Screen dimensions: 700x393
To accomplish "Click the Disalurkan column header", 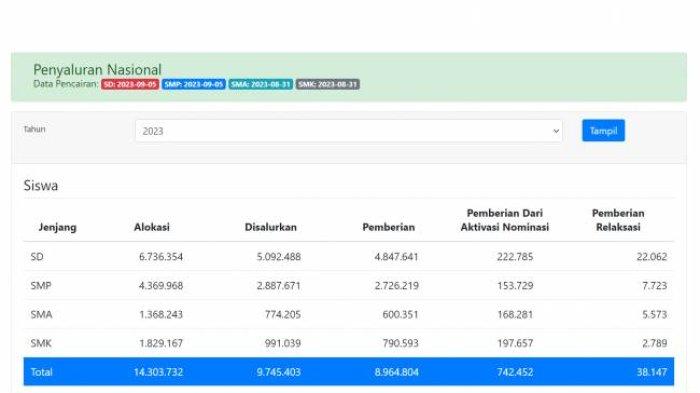I will 271,227.
